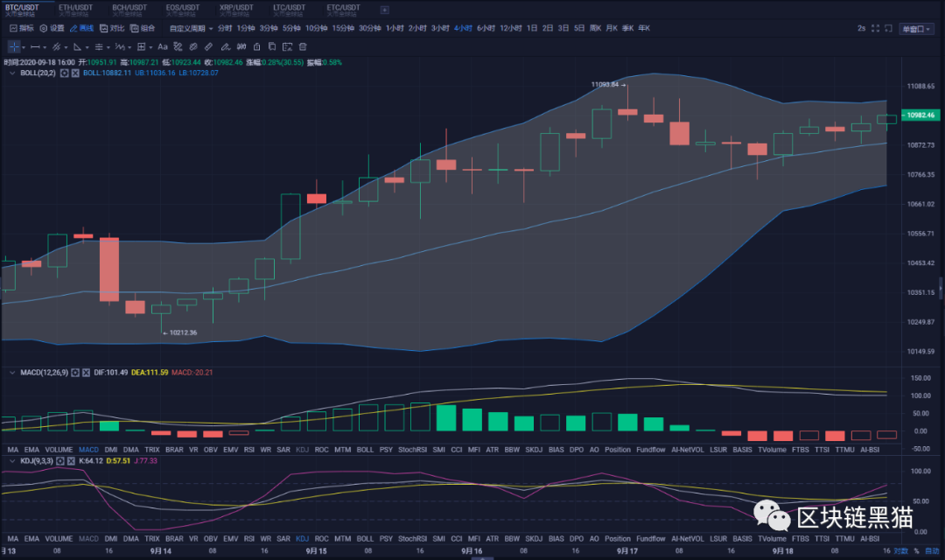Open grid tool dropdown arrow
The image size is (945, 560).
pyautogui.click(x=150, y=47)
